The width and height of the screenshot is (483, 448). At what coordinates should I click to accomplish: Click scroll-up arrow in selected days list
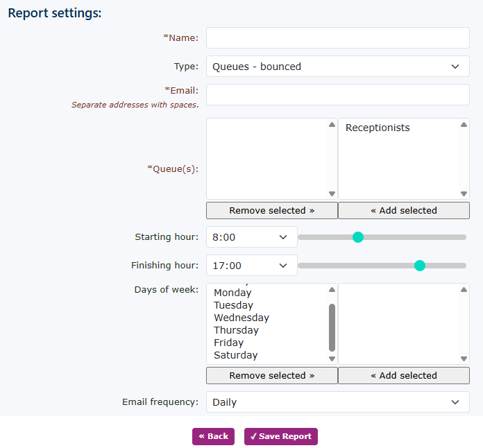click(x=332, y=290)
